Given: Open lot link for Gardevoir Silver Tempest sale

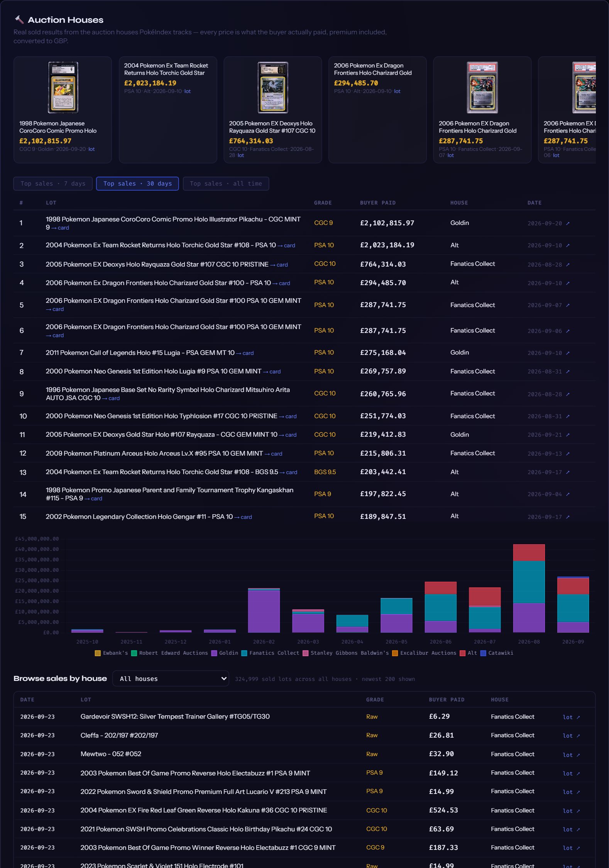Looking at the screenshot, I should [x=571, y=717].
